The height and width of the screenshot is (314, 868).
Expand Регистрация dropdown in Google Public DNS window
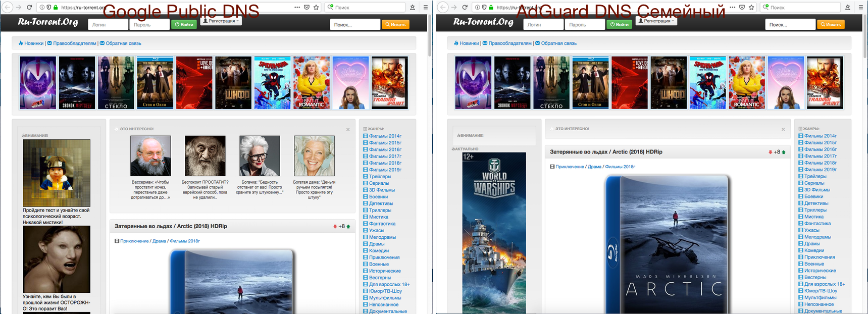[221, 21]
